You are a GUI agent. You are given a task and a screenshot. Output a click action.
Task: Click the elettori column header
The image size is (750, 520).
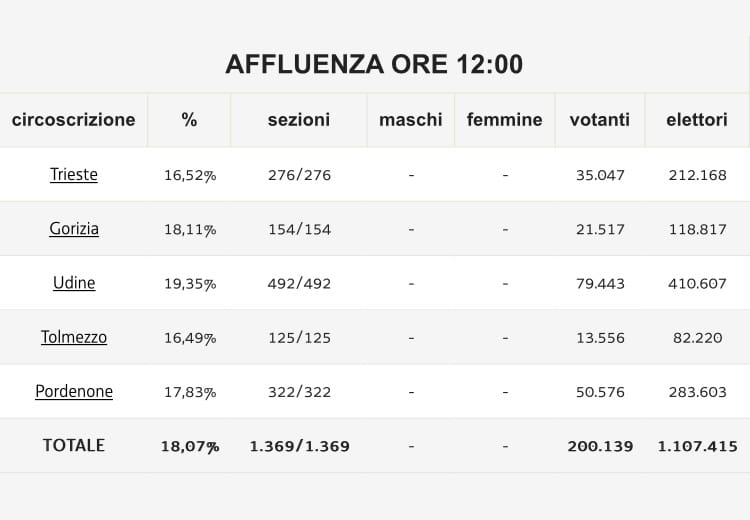point(697,120)
